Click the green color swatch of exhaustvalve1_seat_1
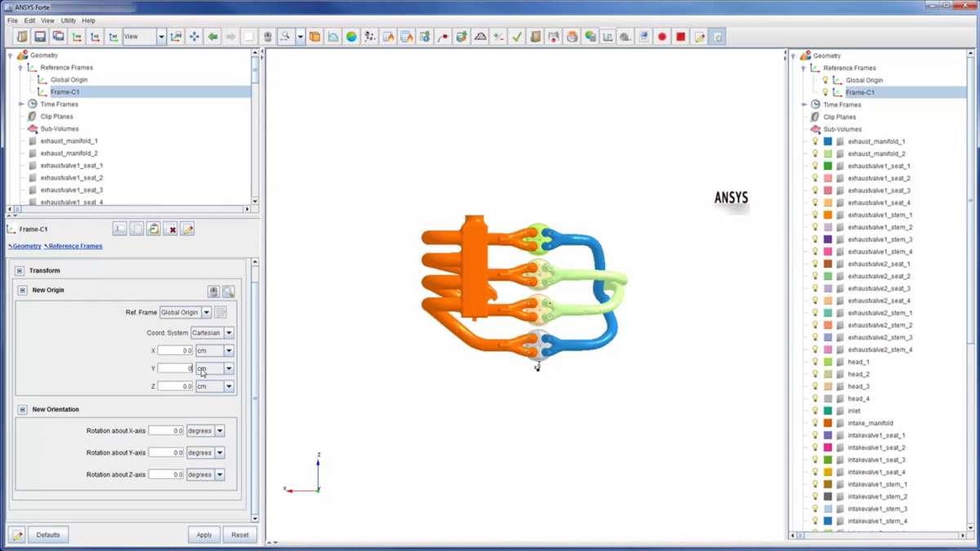Viewport: 980px width, 551px height. 828,166
